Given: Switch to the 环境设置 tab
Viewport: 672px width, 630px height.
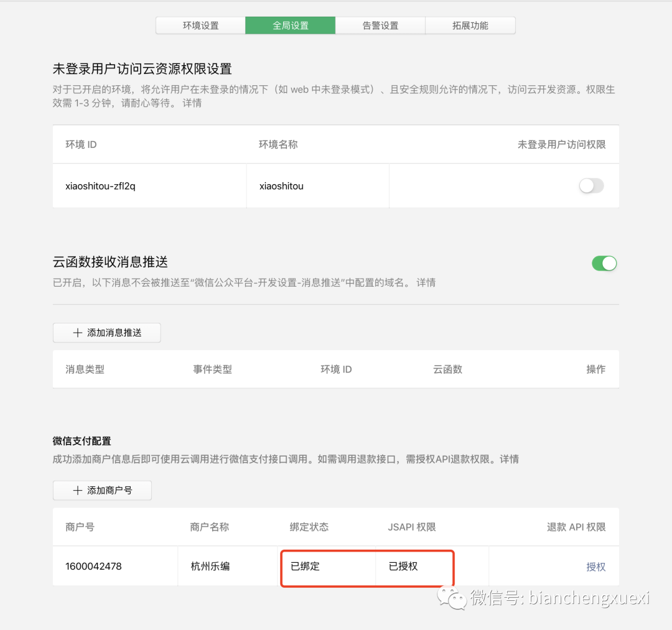Looking at the screenshot, I should (x=200, y=25).
